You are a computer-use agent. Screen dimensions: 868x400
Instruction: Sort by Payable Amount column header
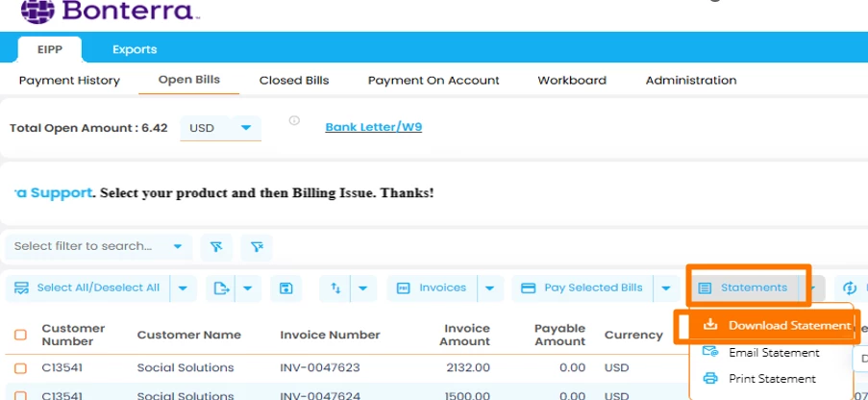pyautogui.click(x=559, y=335)
